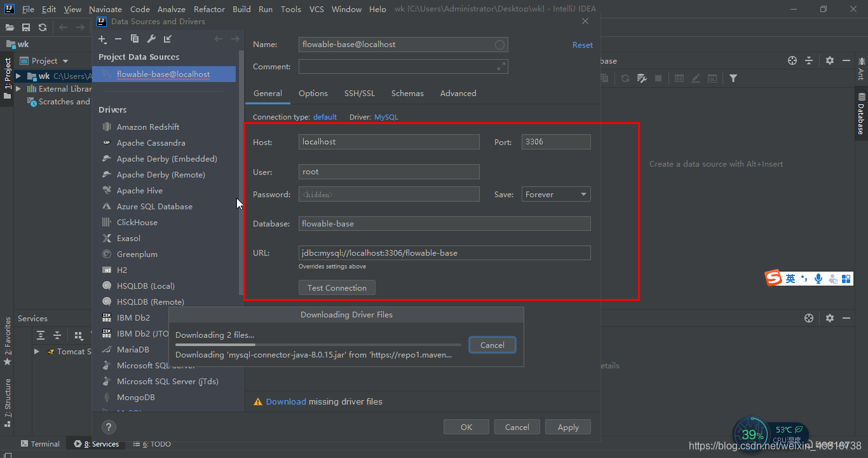Click the microphone icon in the Sogou IME bar
The image size is (868, 458).
tap(818, 279)
